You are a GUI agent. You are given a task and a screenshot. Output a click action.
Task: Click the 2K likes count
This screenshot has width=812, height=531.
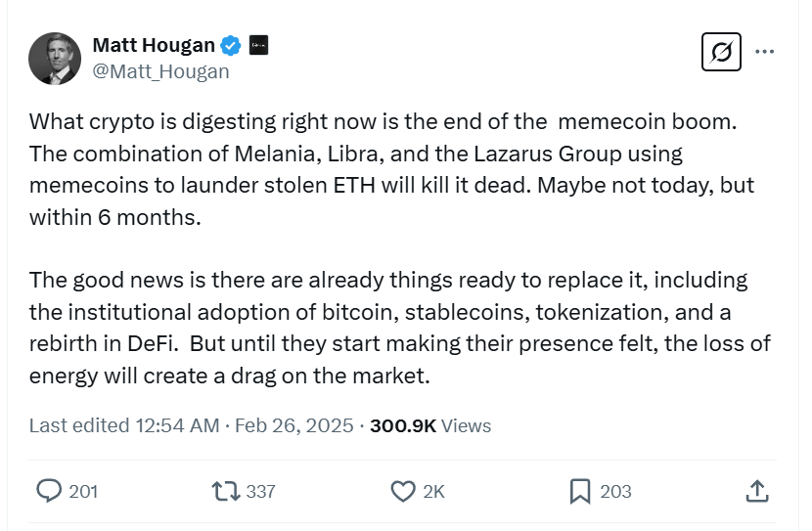pos(433,491)
